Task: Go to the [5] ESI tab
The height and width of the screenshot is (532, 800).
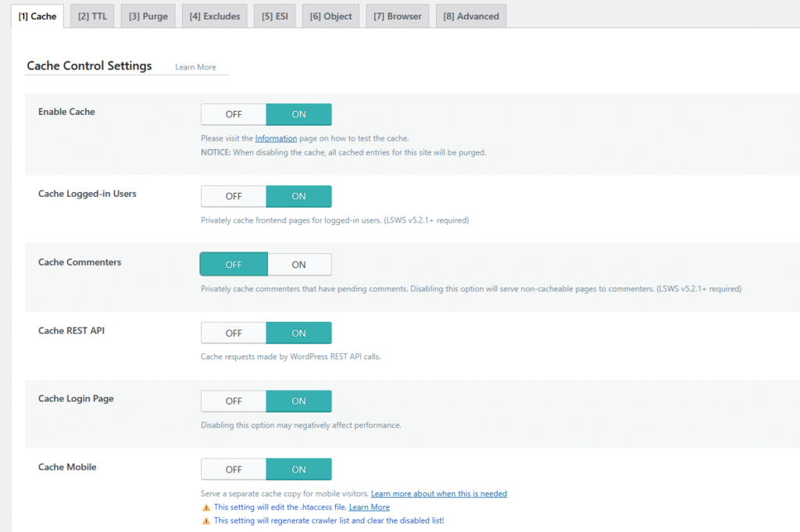Action: pos(274,16)
